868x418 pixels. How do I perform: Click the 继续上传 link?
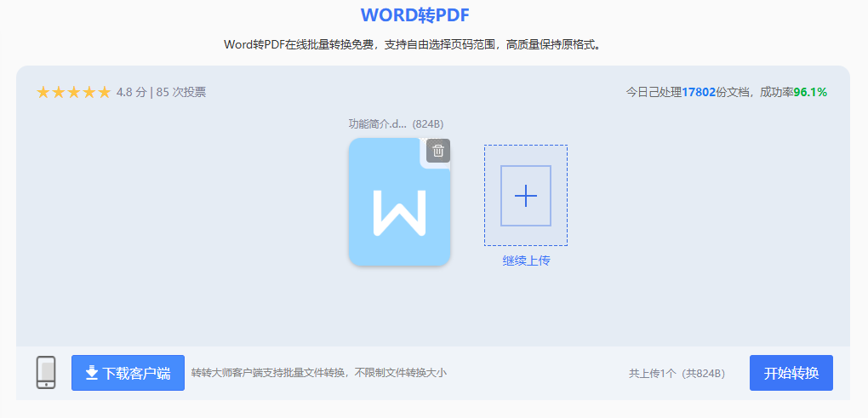(526, 261)
